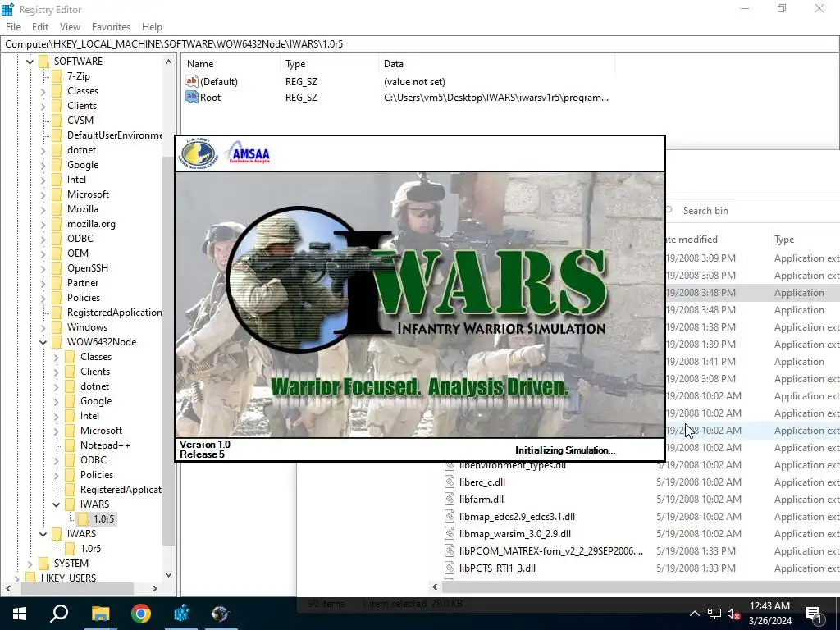Select the libPCTS_RTI1_3.dll file icon

click(x=450, y=568)
